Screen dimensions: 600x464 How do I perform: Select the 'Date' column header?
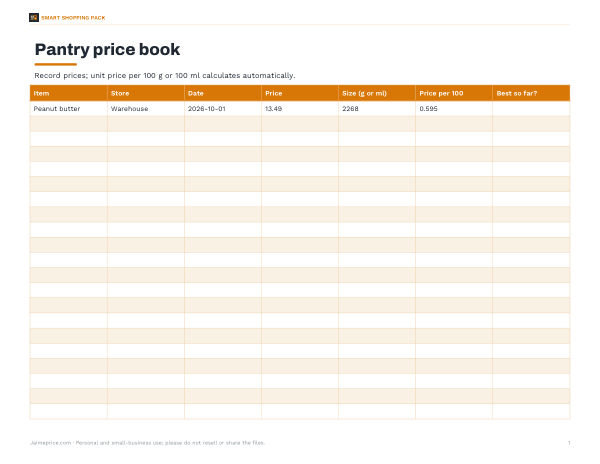[223, 93]
